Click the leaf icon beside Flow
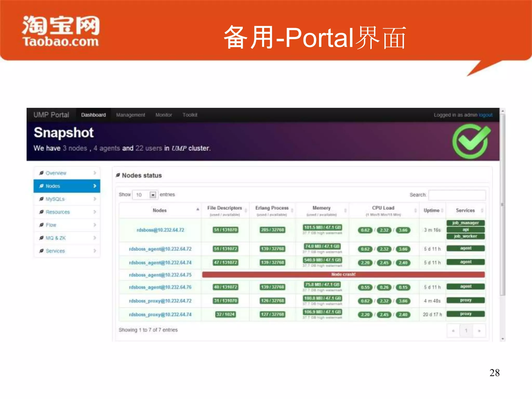Viewport: 532px width, 399px height. pyautogui.click(x=41, y=225)
